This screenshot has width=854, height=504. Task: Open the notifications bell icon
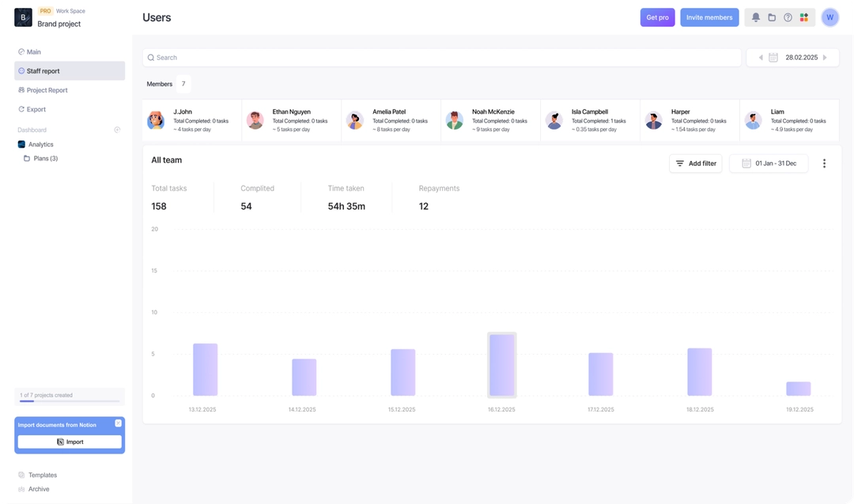(756, 17)
